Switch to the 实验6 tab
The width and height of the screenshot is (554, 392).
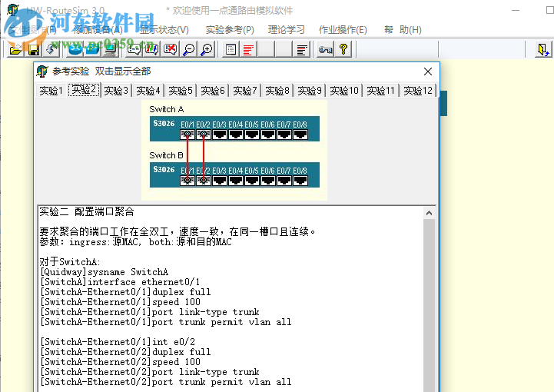point(213,91)
